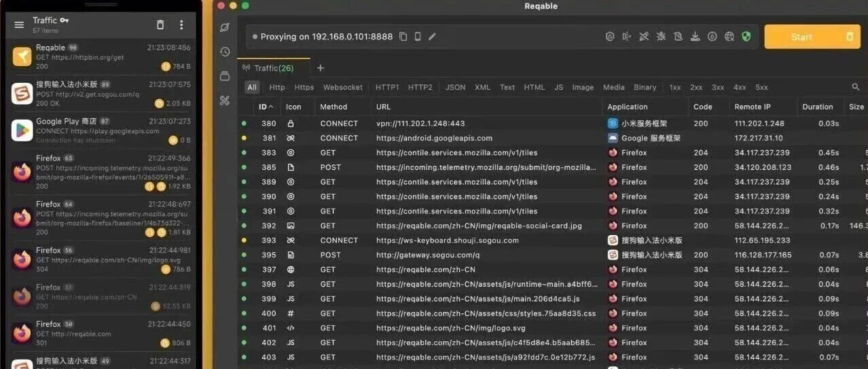868x369 pixels.
Task: Sort by the ID column header
Action: [x=266, y=107]
